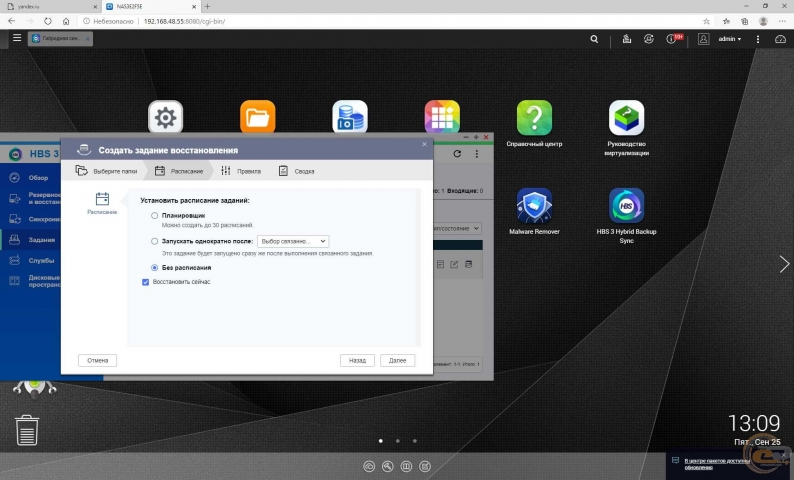Image resolution: width=794 pixels, height=480 pixels.
Task: Open Задания in HBS 3 sidebar
Action: click(x=30, y=239)
